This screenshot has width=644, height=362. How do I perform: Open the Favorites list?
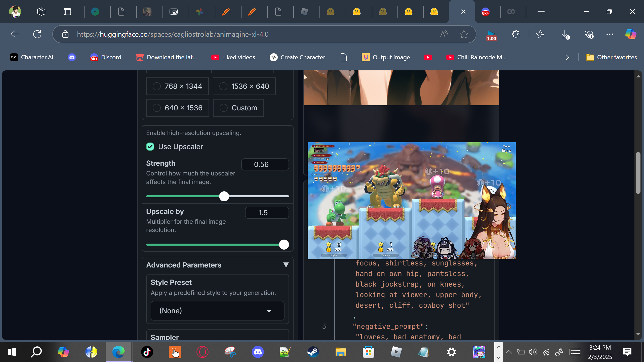(540, 34)
